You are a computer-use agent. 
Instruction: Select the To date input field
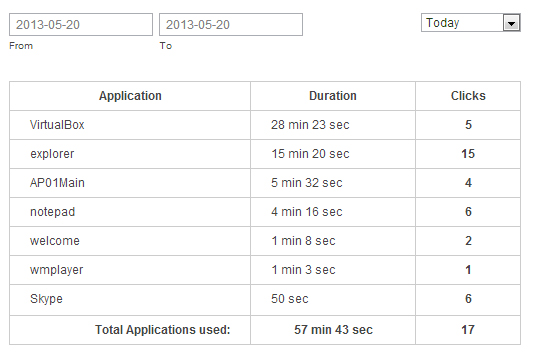[x=231, y=24]
